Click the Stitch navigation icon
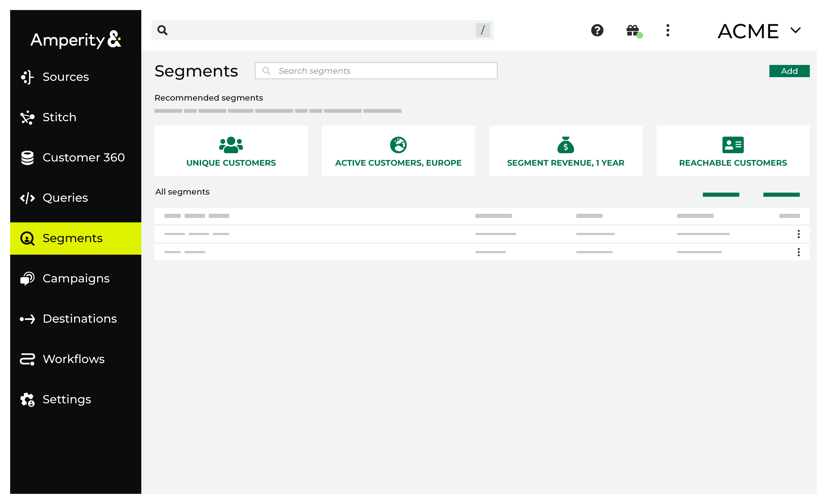Viewport: 827px width, 504px height. (x=27, y=117)
